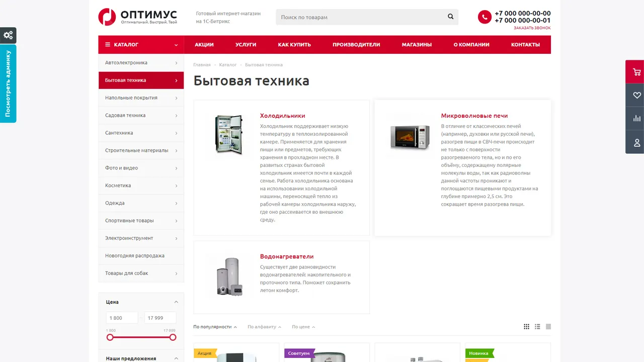Go to Главная breadcrumb

(202, 65)
